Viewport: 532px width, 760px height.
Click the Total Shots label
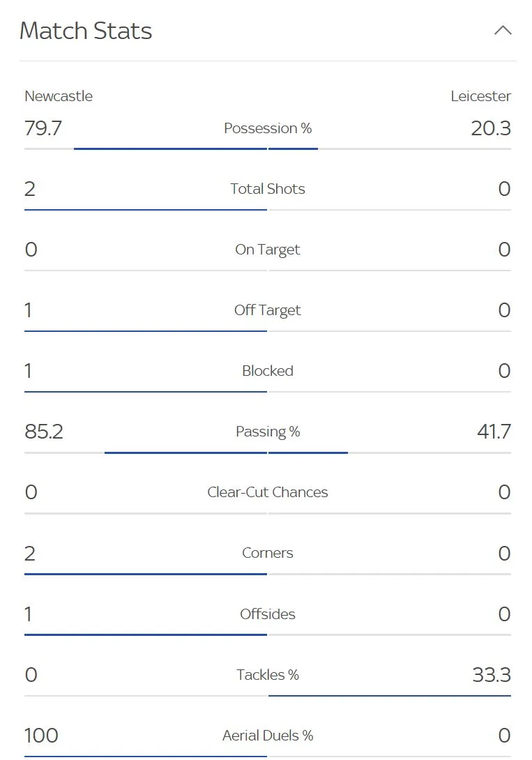(x=268, y=189)
